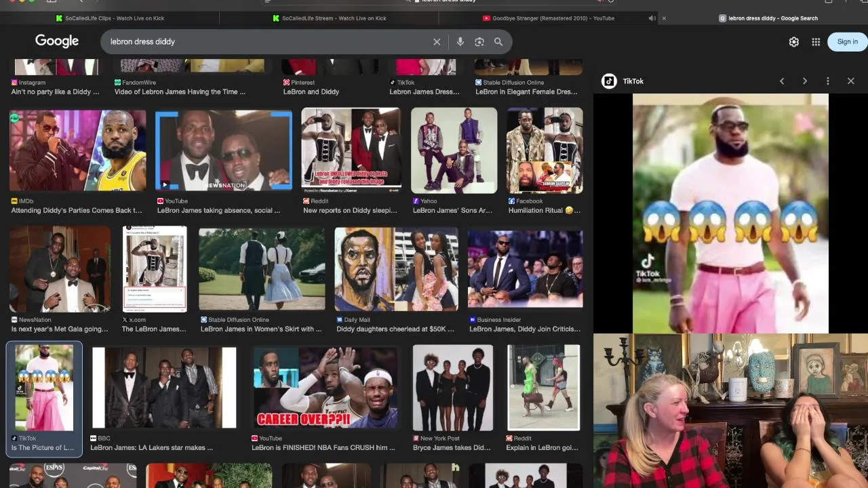This screenshot has height=488, width=868.
Task: Select the lebron dress diddy Google Search tab
Action: coord(768,18)
